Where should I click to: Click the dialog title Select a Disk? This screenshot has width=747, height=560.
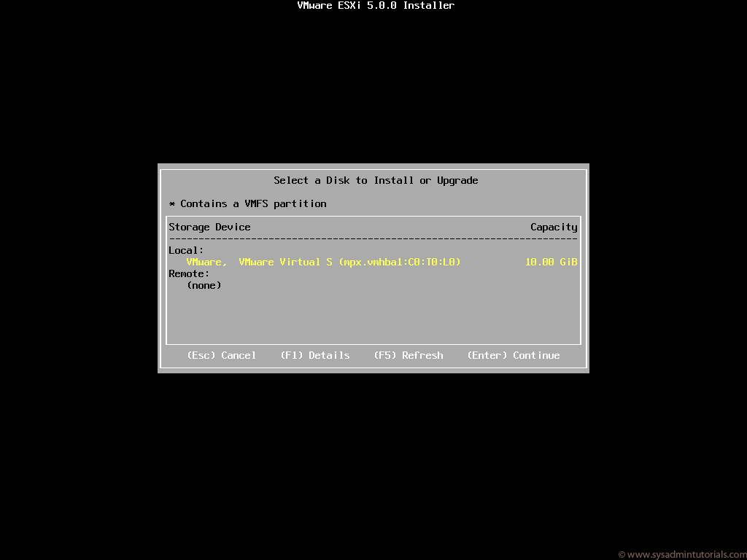coord(376,180)
